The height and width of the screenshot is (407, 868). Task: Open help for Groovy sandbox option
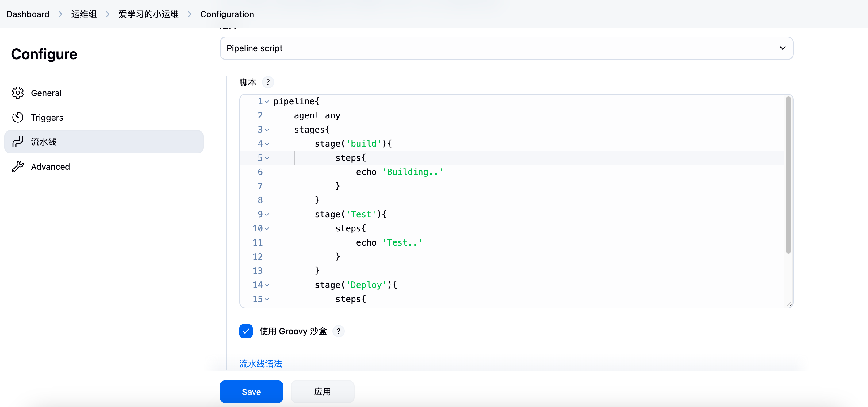pyautogui.click(x=338, y=331)
